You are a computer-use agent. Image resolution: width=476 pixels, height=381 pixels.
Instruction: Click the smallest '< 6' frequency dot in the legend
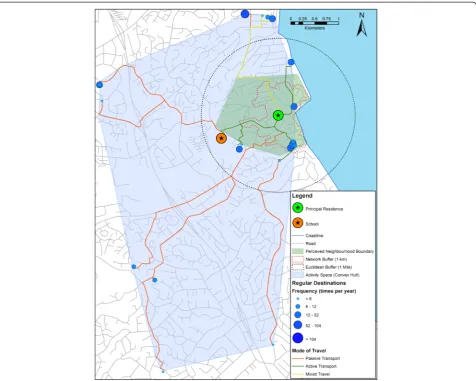click(x=298, y=299)
